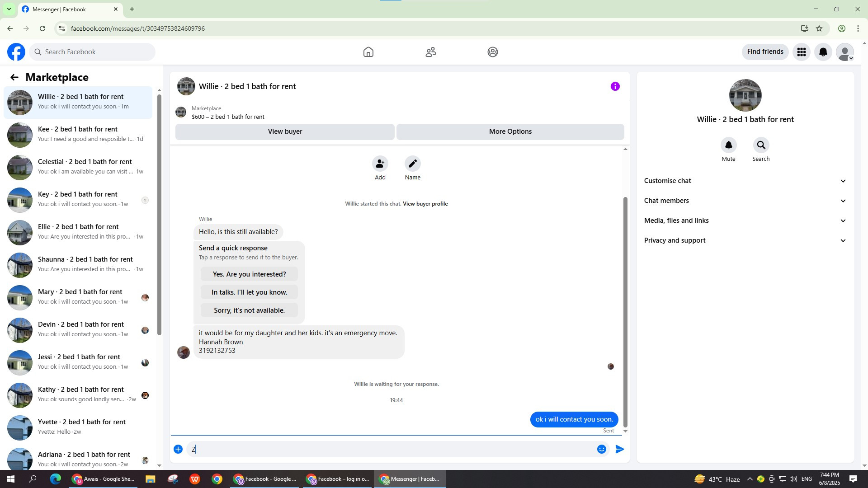Image resolution: width=868 pixels, height=488 pixels.
Task: Click the Mute bell icon
Action: pos(728,145)
